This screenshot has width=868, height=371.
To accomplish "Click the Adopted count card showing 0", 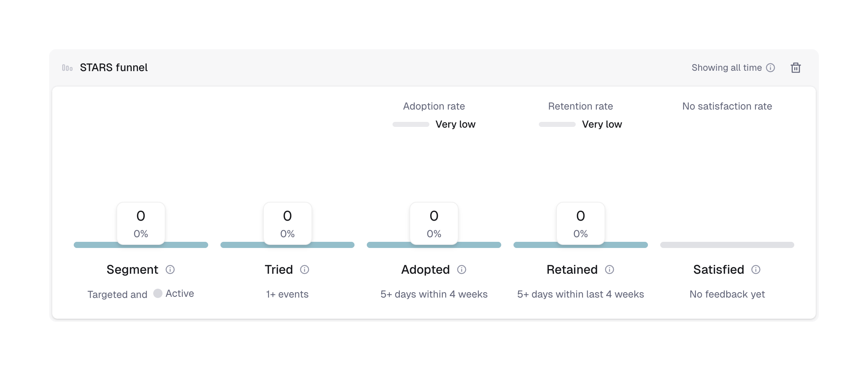I will (434, 223).
